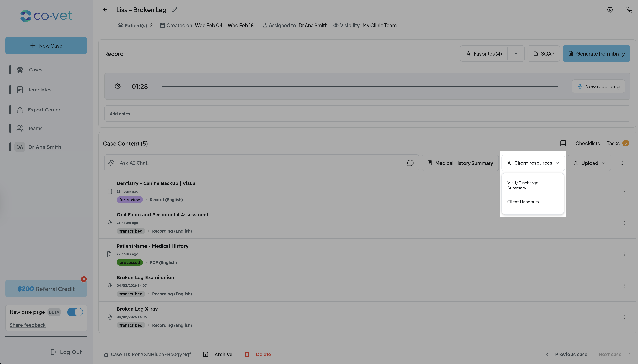Click Generate from library button
This screenshot has width=638, height=364.
596,53
